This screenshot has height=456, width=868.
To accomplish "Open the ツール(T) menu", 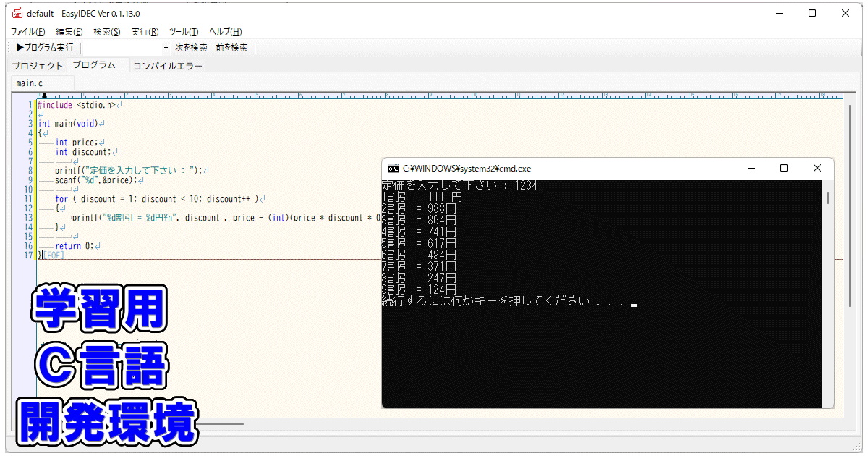I will (x=184, y=32).
